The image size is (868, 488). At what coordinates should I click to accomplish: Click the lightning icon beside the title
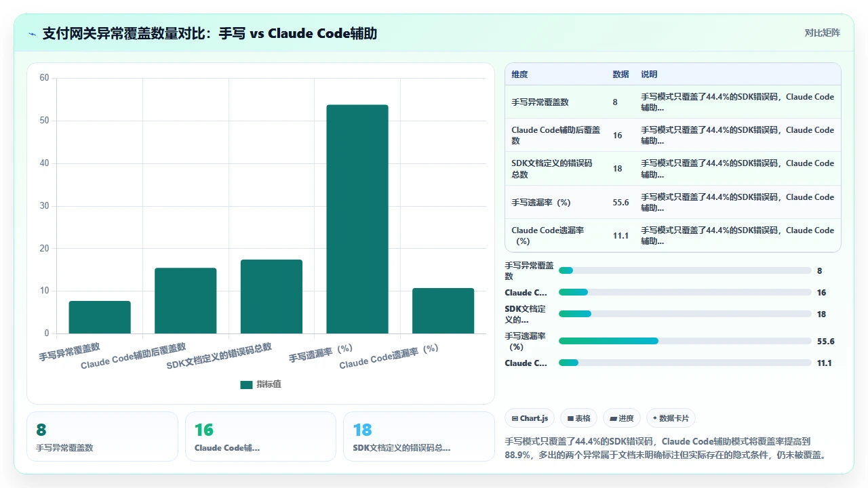point(32,33)
